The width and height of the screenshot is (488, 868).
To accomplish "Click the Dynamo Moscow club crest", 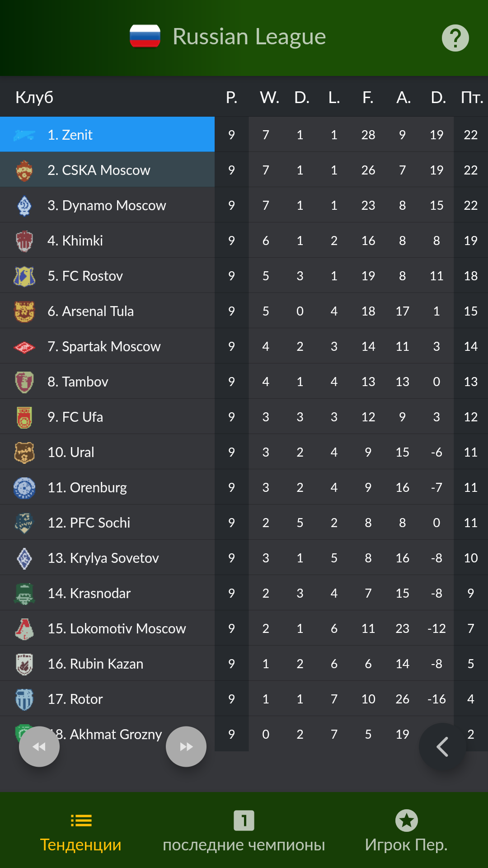I will click(x=24, y=206).
